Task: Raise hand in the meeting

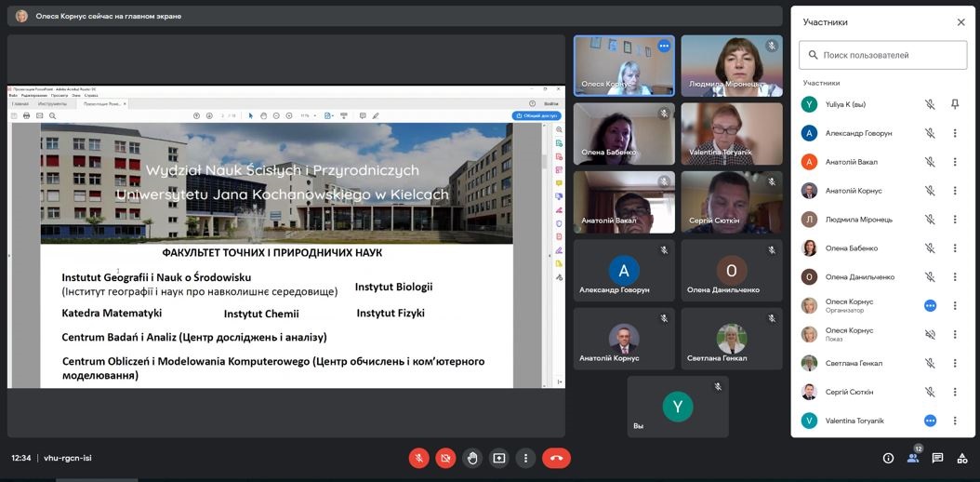Action: (472, 458)
